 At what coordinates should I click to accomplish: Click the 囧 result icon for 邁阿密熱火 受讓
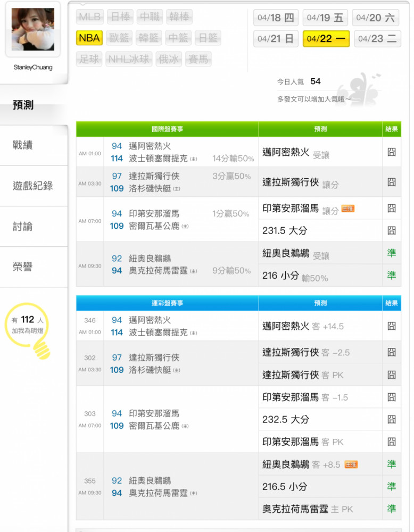pyautogui.click(x=391, y=152)
